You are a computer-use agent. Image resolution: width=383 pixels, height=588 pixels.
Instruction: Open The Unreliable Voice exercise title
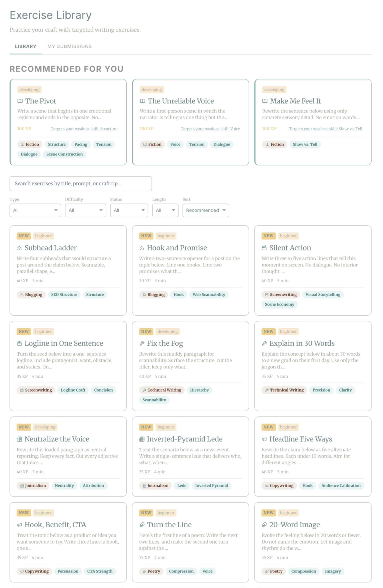click(181, 101)
